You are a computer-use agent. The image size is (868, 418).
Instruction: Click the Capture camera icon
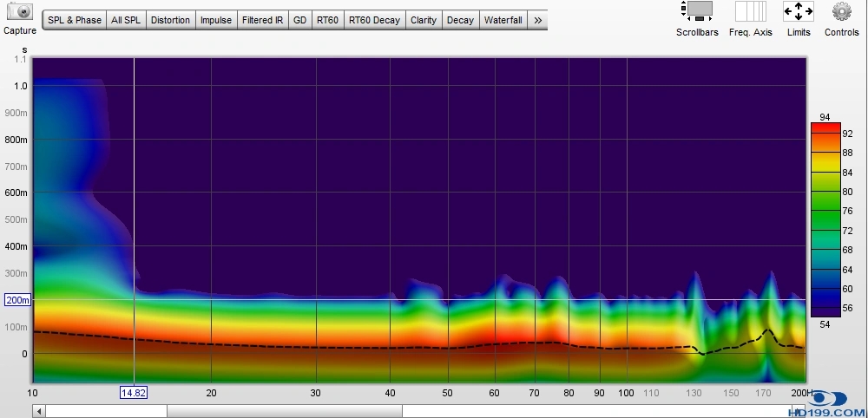click(19, 12)
